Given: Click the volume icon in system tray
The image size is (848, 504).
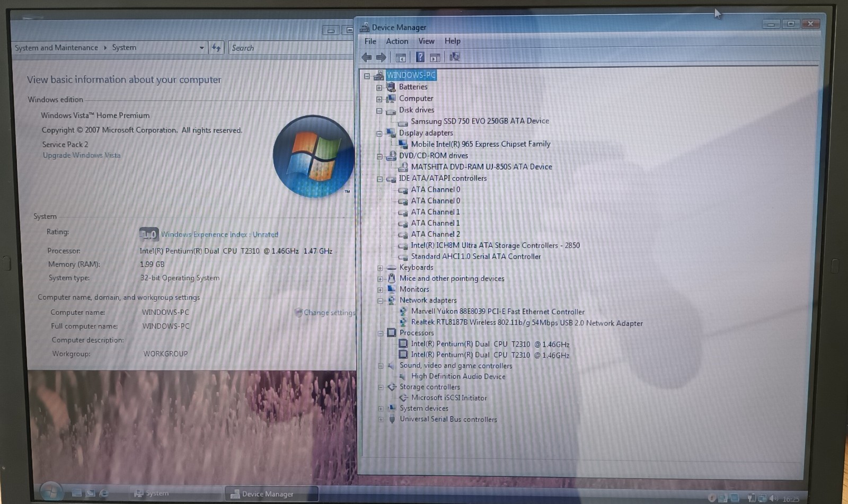Looking at the screenshot, I should [x=774, y=498].
